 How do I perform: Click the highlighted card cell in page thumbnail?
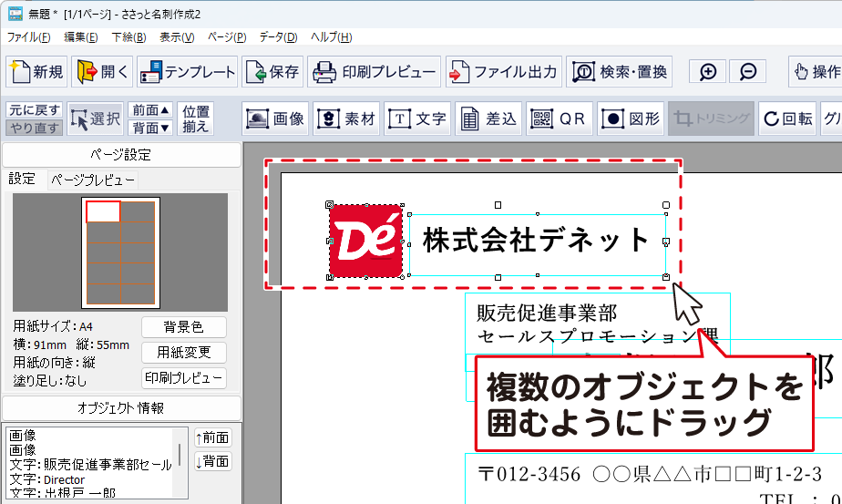coord(103,211)
